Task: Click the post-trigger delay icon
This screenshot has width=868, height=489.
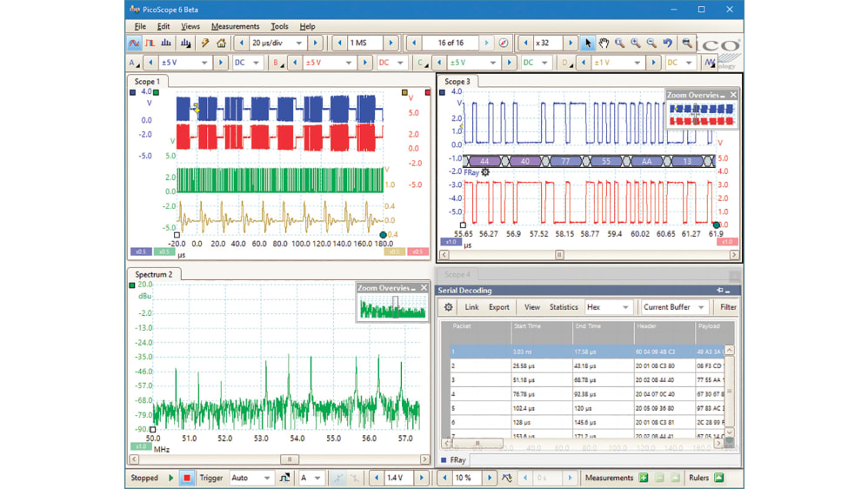Action: pos(506,478)
